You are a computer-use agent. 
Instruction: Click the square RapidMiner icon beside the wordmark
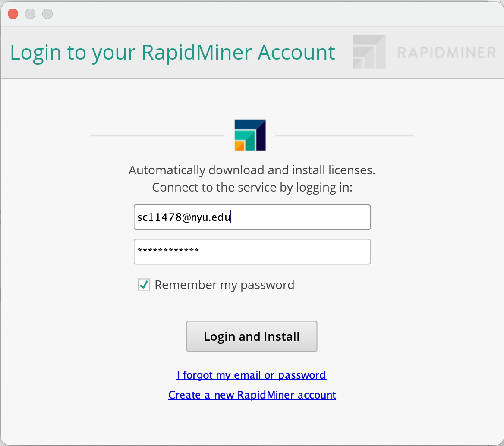[369, 52]
